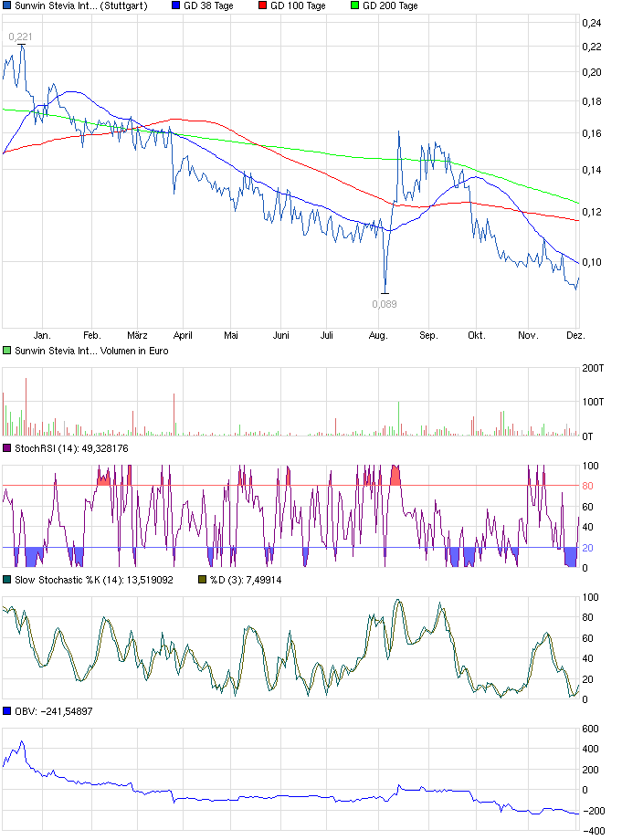Click the -400 OBV axis value
622x840 pixels.
pos(593,831)
